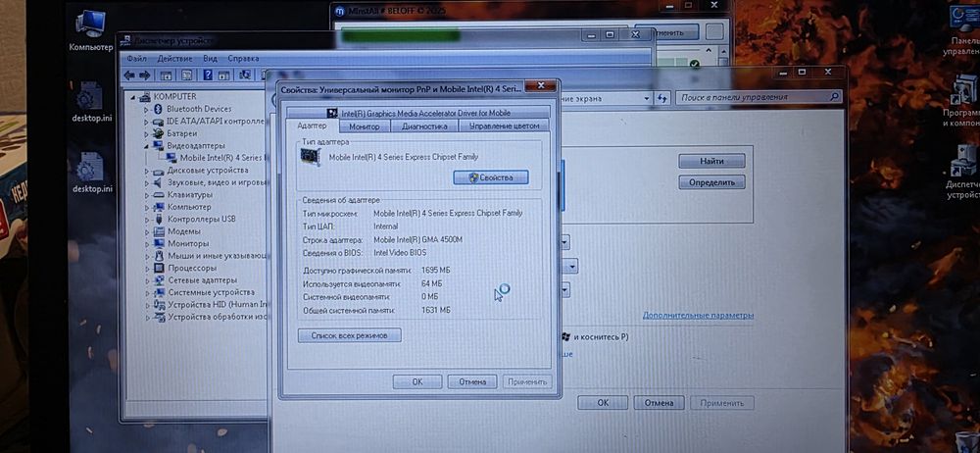This screenshot has height=453, width=980.
Task: Click Отмена in the screen resolution window
Action: [659, 403]
